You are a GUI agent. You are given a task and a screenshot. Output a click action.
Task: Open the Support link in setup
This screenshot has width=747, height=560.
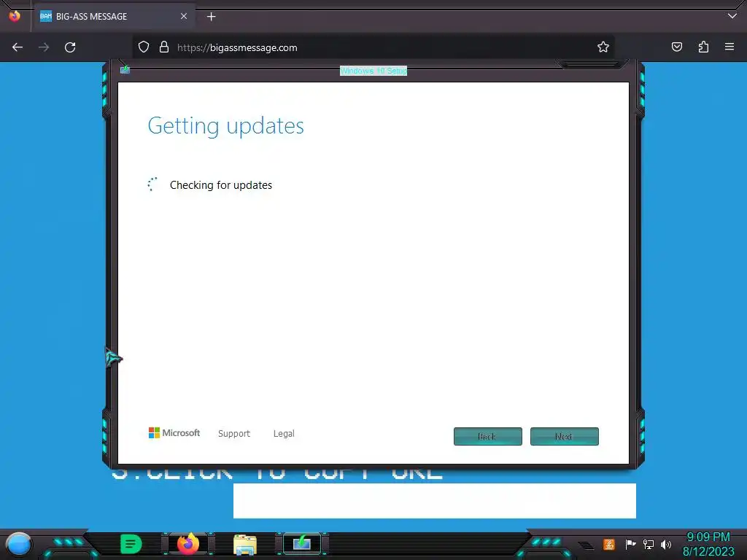[234, 433]
